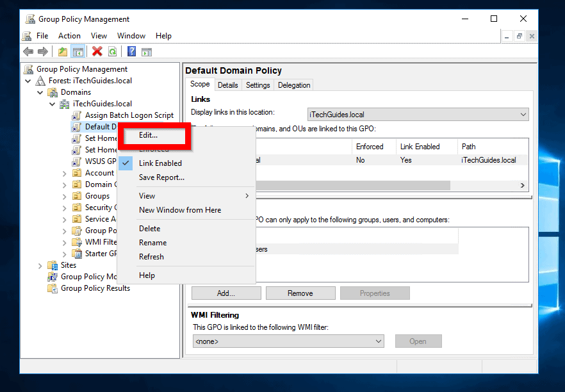Click the Add button under Security Filtering
The image size is (565, 392).
pyautogui.click(x=225, y=293)
